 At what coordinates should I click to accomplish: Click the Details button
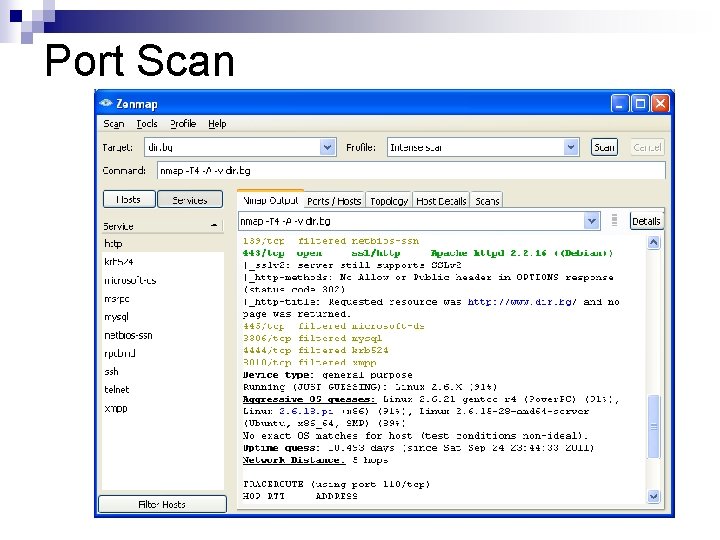pos(646,221)
